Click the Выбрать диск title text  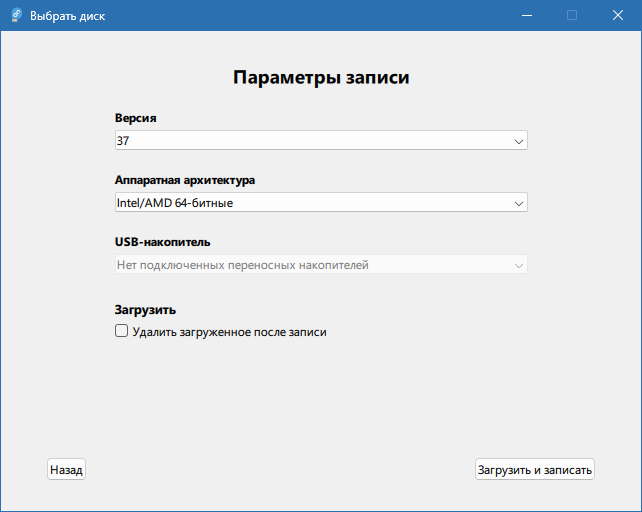[68, 16]
